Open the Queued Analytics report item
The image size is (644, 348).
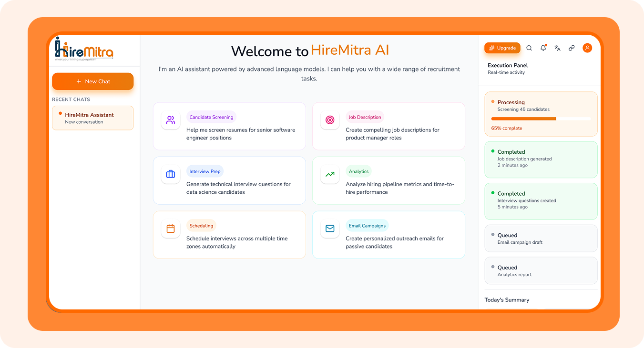541,271
